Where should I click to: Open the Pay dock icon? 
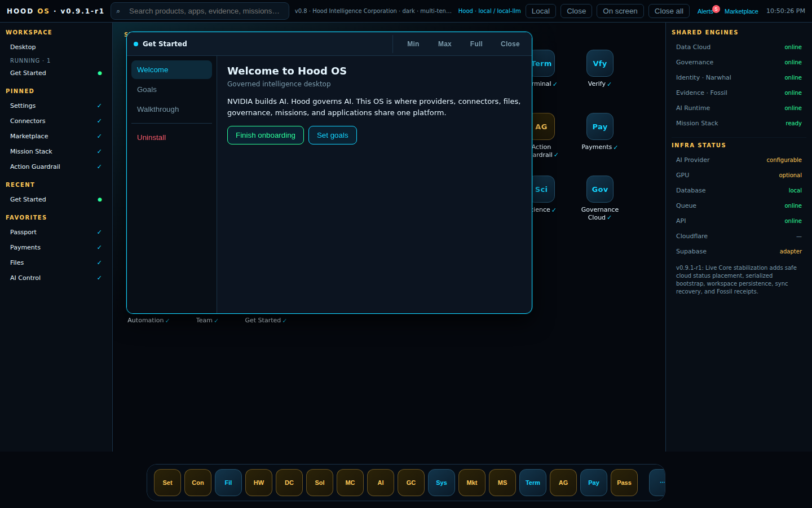594,483
